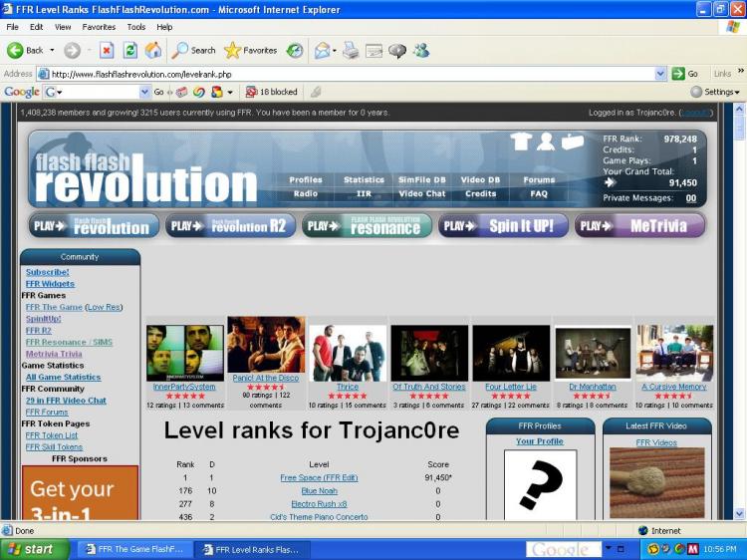The width and height of the screenshot is (747, 560).
Task: Switch to FFR The Game taskbar window
Action: [134, 549]
